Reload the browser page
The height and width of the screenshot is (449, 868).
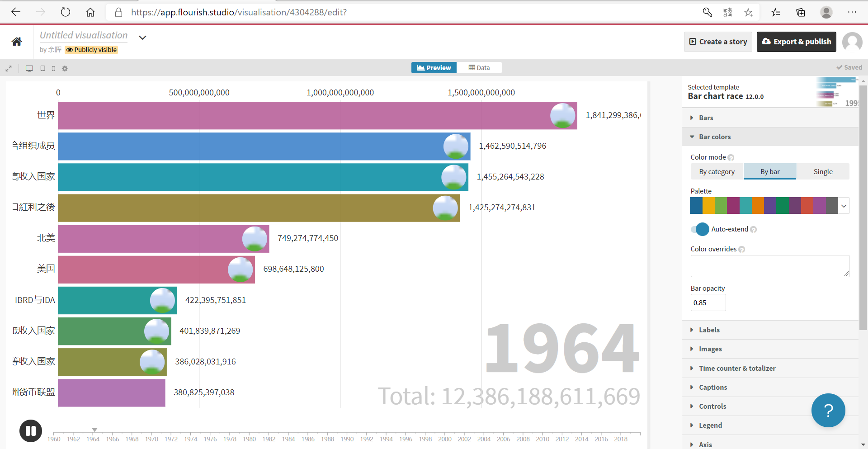66,12
